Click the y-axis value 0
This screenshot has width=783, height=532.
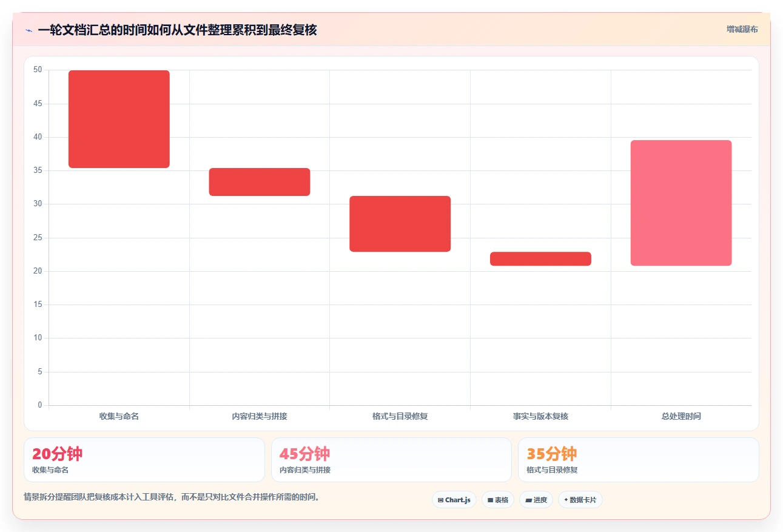point(40,405)
